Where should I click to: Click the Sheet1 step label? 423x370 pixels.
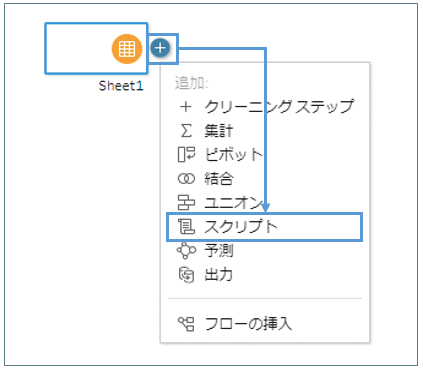[121, 86]
